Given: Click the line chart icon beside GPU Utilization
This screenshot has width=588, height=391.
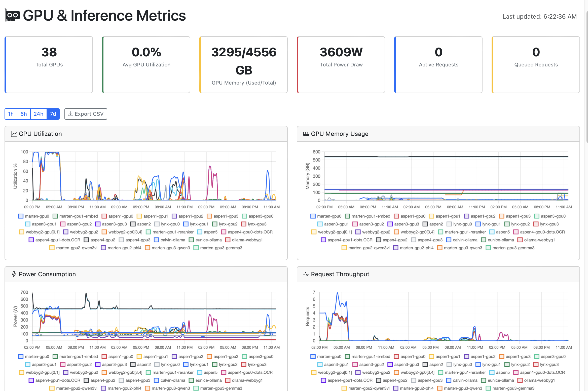Looking at the screenshot, I should (x=14, y=134).
